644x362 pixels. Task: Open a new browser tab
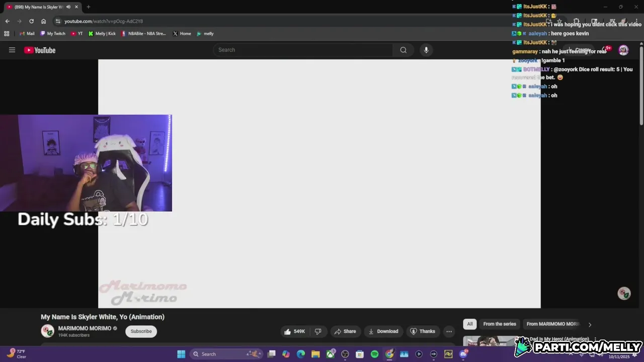88,7
